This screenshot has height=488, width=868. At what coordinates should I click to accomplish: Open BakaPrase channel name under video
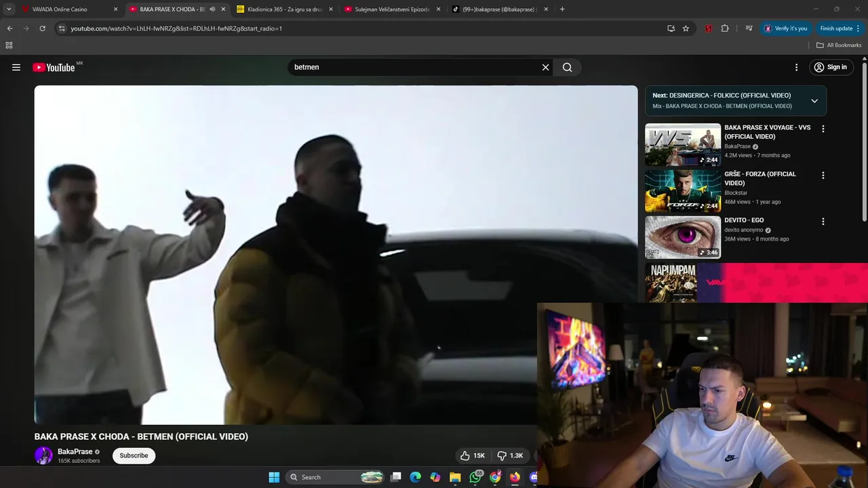pos(75,451)
